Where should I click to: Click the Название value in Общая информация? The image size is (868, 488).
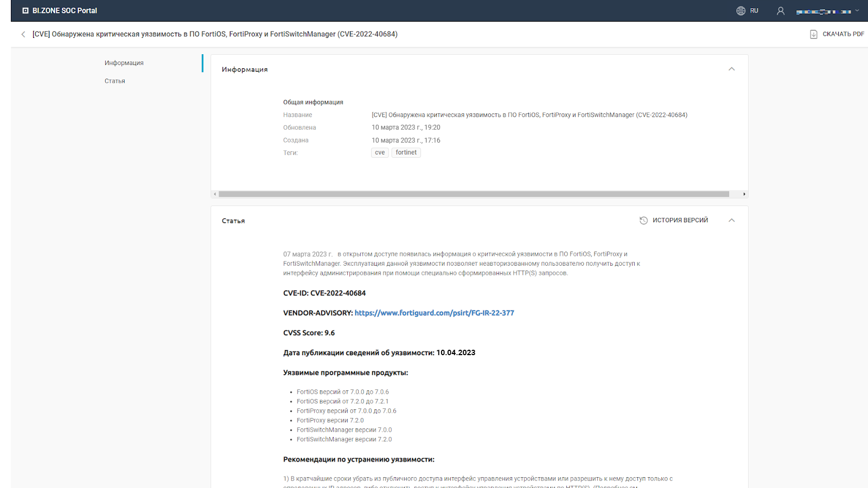pyautogui.click(x=529, y=115)
